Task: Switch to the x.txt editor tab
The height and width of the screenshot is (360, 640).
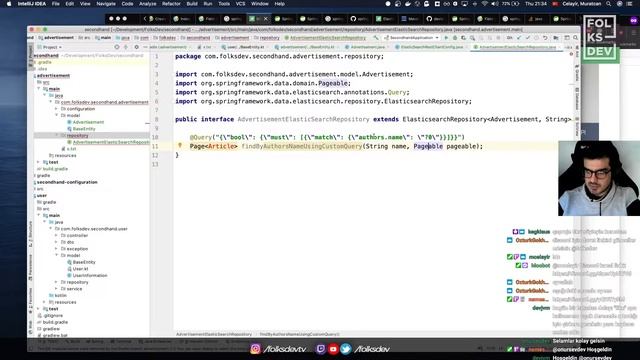Action: (207, 47)
